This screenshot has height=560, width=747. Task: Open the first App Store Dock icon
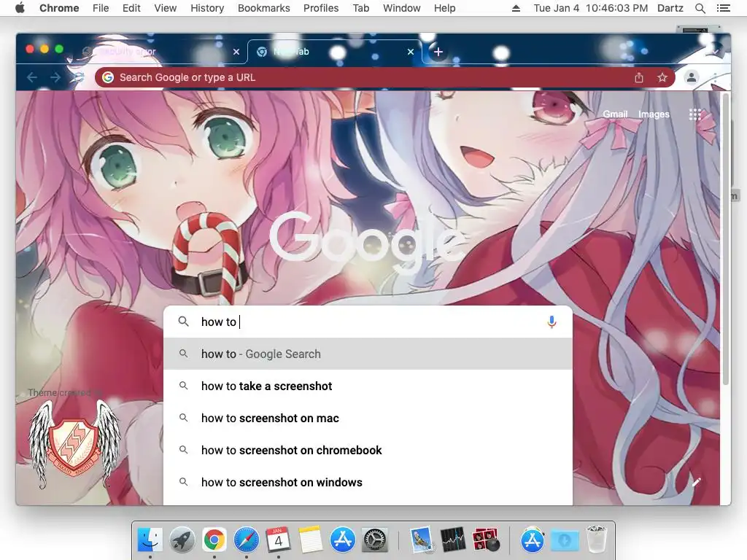343,540
